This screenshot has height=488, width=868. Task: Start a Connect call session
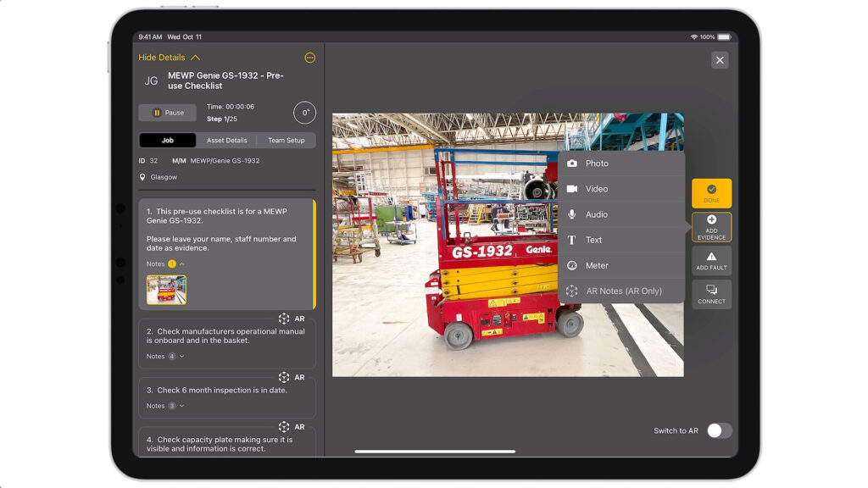[x=711, y=294]
